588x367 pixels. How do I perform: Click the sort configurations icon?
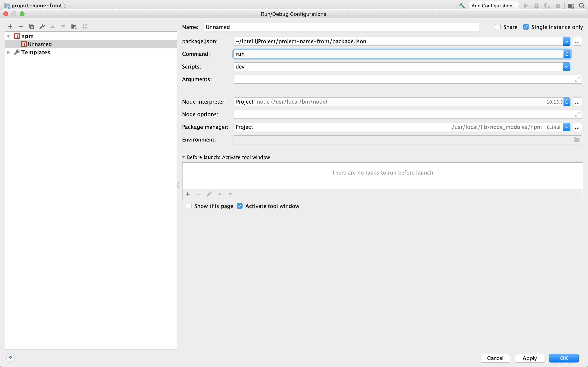tap(85, 26)
